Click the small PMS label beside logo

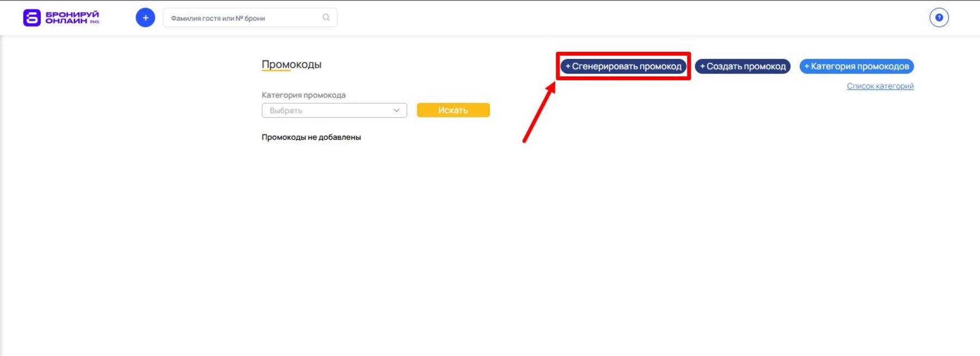(95, 22)
